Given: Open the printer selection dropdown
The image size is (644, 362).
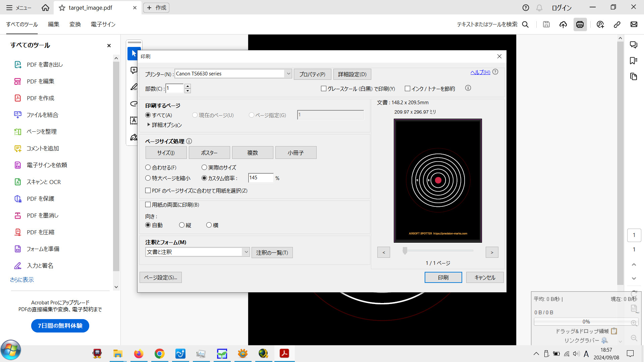Looking at the screenshot, I should click(x=288, y=74).
